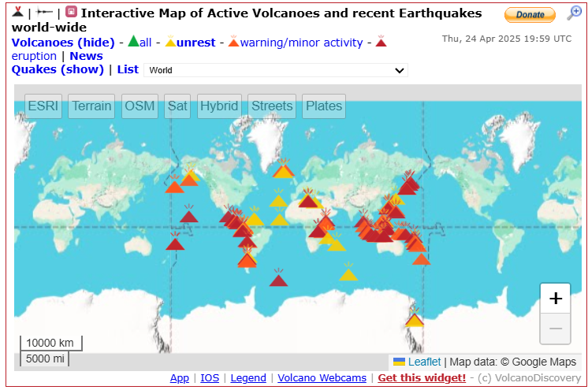Click the 'Get this widget!' link
This screenshot has width=588, height=390.
(x=422, y=377)
